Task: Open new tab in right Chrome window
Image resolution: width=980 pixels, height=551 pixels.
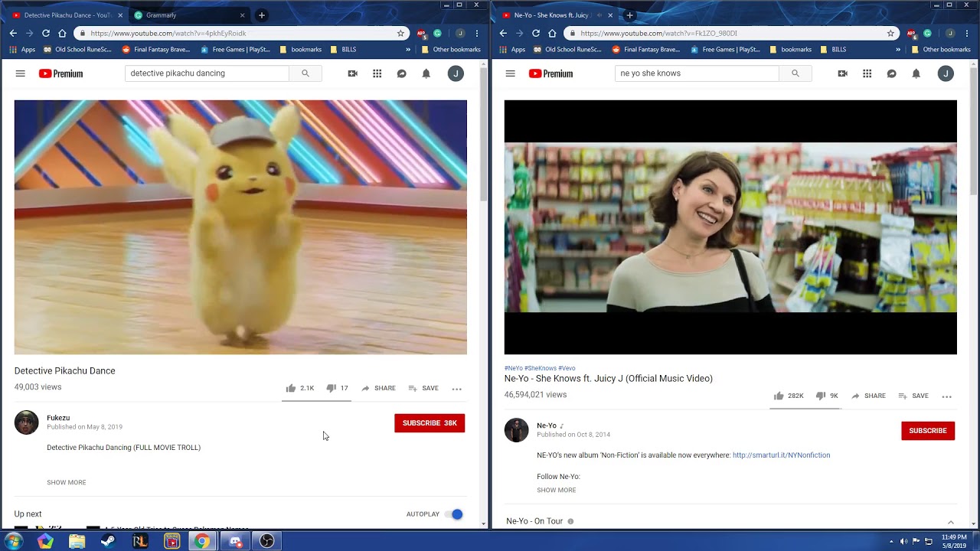Action: 629,15
